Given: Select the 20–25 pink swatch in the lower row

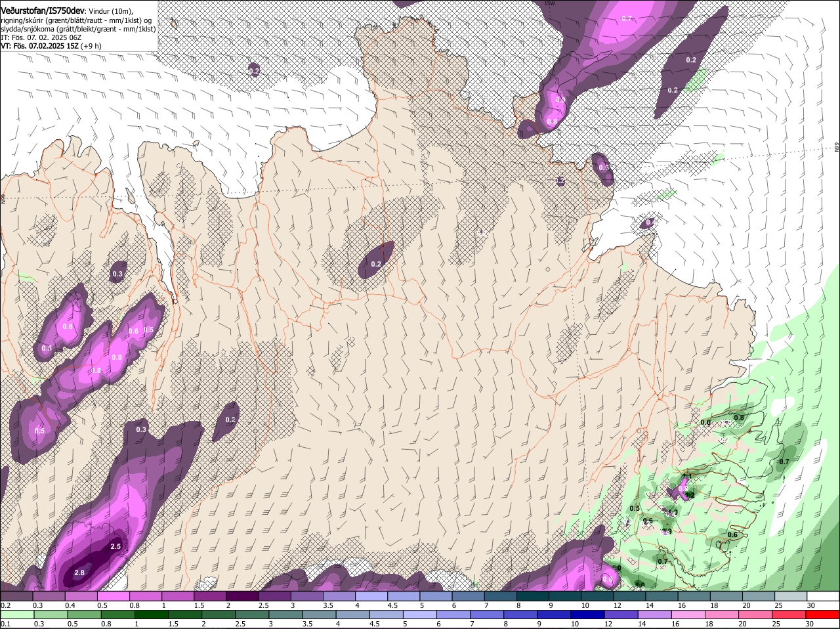Looking at the screenshot, I should pos(755,615).
